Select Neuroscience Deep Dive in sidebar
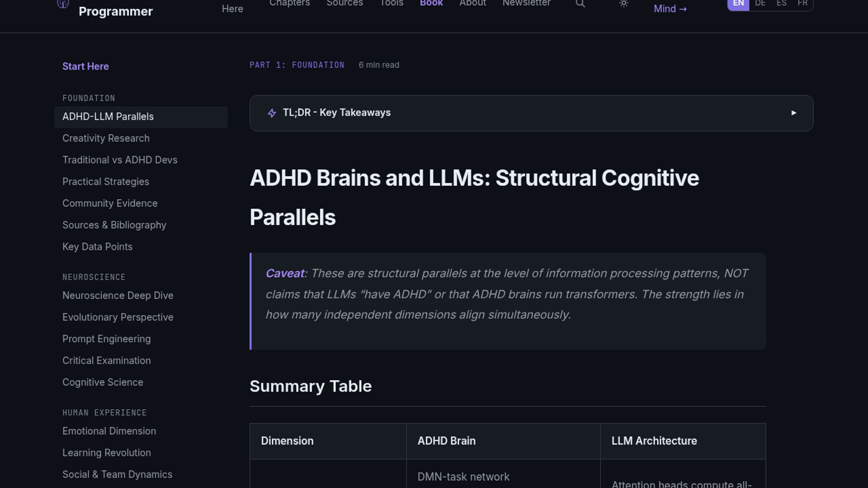 pos(118,296)
